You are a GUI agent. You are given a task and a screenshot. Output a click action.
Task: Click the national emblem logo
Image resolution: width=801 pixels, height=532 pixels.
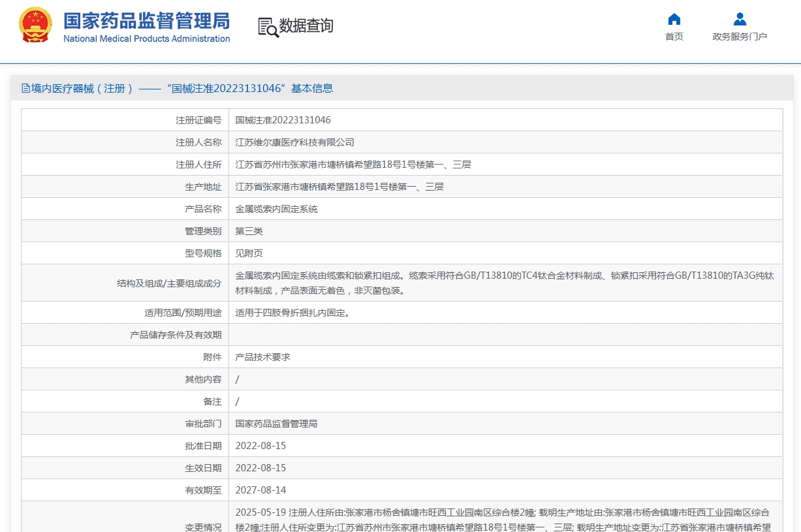35,25
